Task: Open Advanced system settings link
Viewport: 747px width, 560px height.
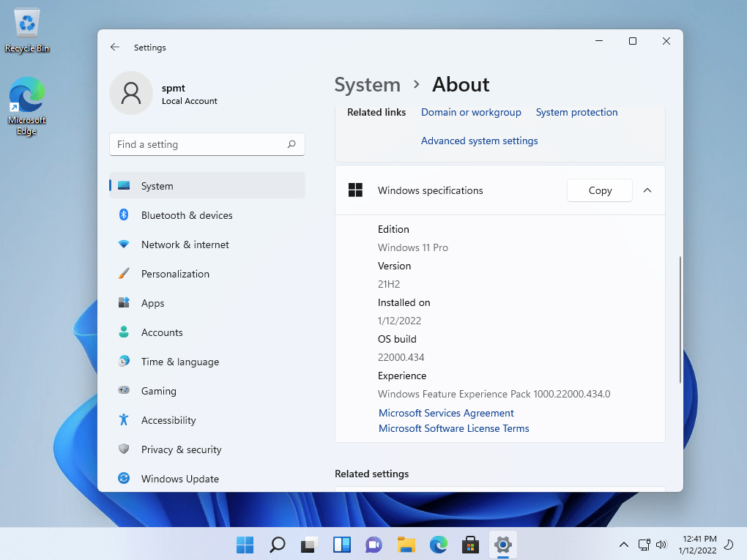Action: tap(479, 141)
